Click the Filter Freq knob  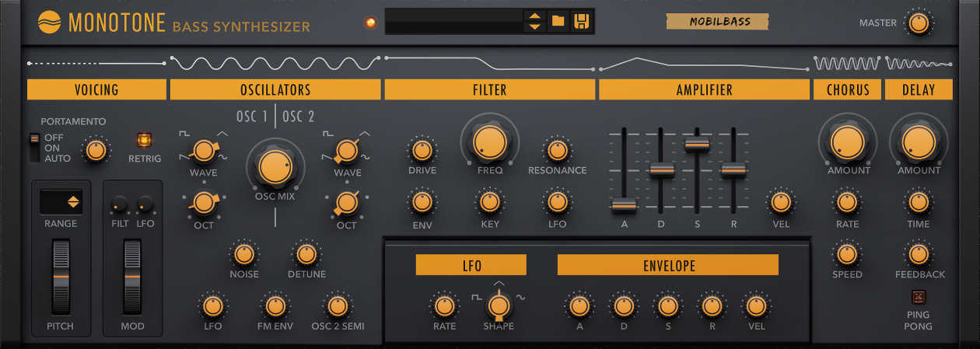pyautogui.click(x=489, y=141)
